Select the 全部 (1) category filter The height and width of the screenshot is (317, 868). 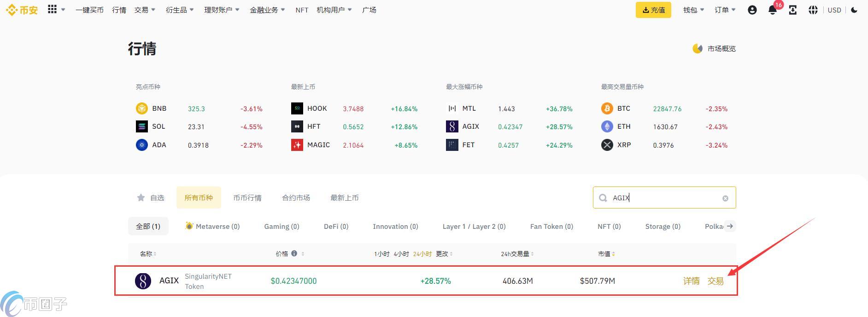click(148, 226)
